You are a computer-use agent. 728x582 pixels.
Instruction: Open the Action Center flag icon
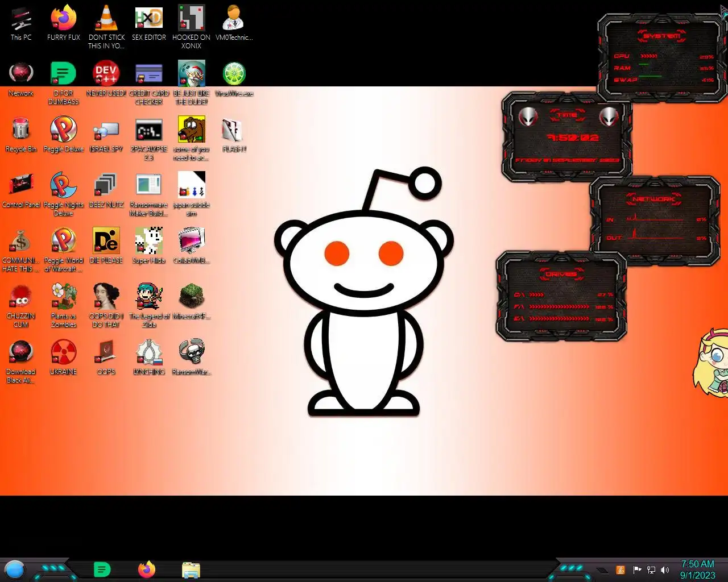(x=637, y=570)
